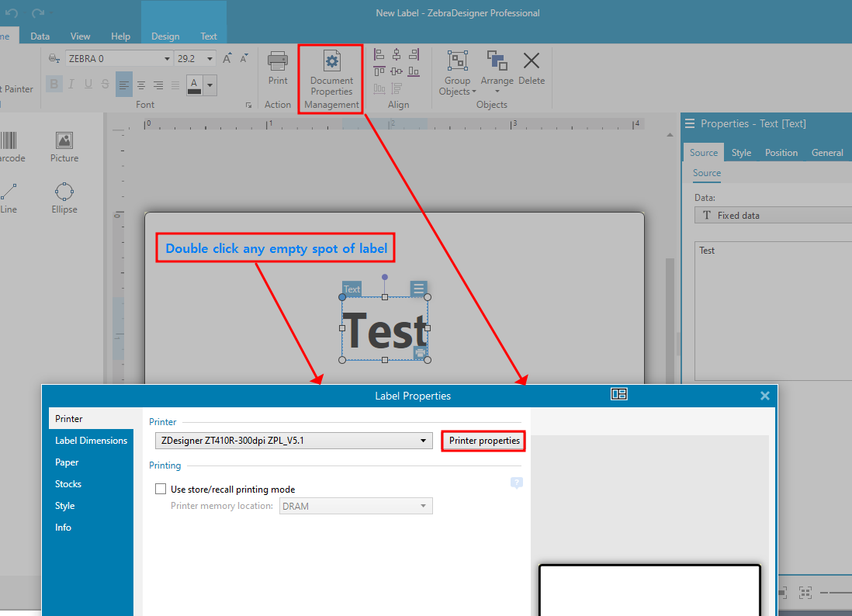
Task: Select the Ellipse drawing tool
Action: point(64,196)
